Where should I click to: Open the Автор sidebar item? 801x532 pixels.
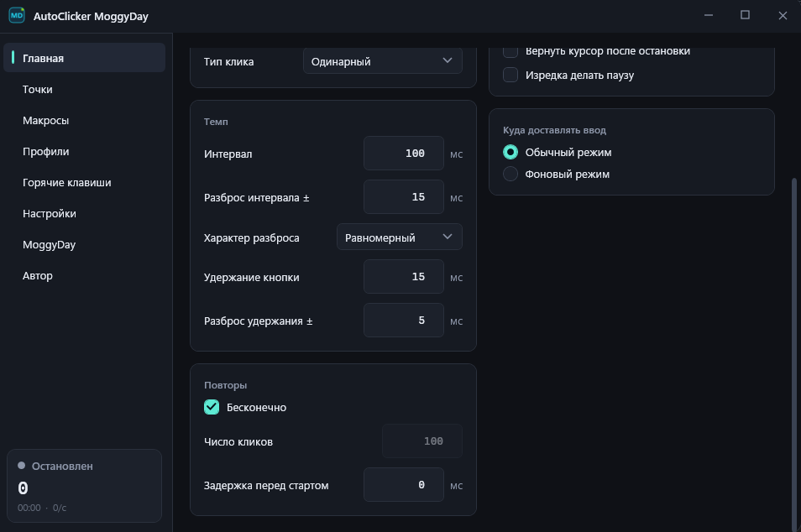click(84, 276)
